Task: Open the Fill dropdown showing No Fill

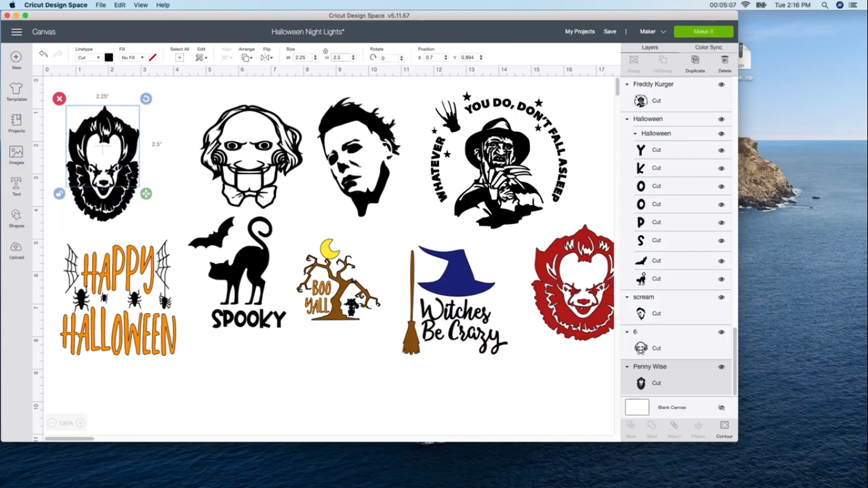Action: pos(132,57)
